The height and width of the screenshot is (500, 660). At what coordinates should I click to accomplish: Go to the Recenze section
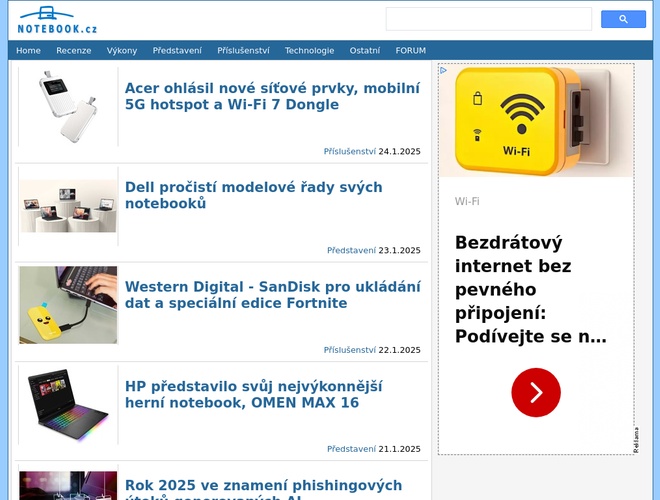73,50
